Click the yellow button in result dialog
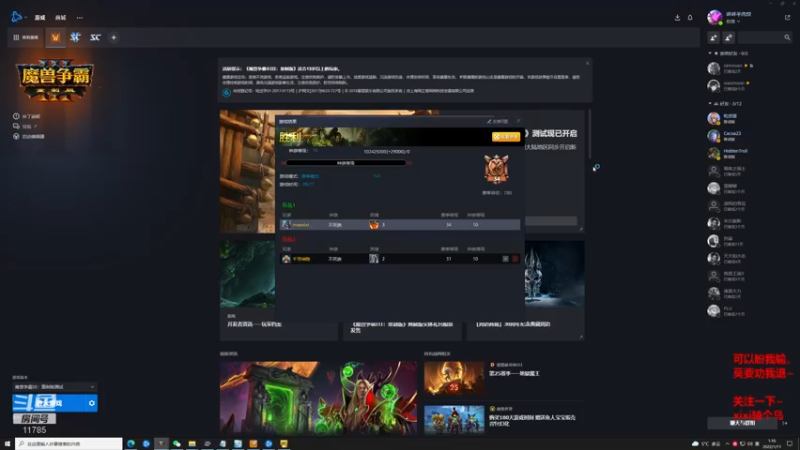Image resolution: width=800 pixels, height=450 pixels. click(x=506, y=137)
